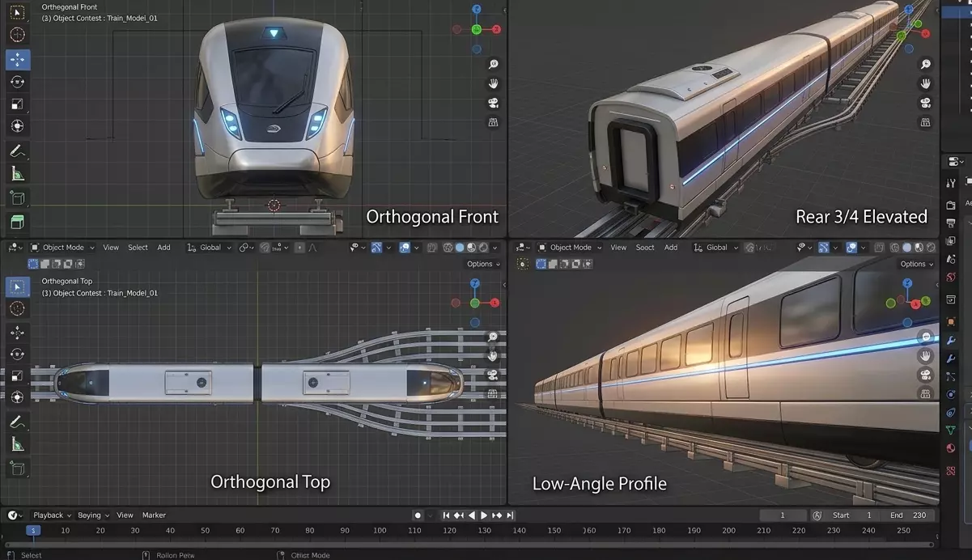Open Object Mode dropdown in profile viewport
The image size is (972, 560).
[570, 248]
